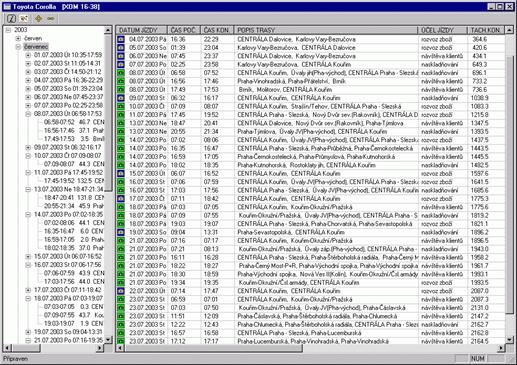Image resolution: width=517 pixels, height=365 pixels.
Task: Select tree sub-entry 19:03-19:07 1.9
Action: pyautogui.click(x=74, y=323)
